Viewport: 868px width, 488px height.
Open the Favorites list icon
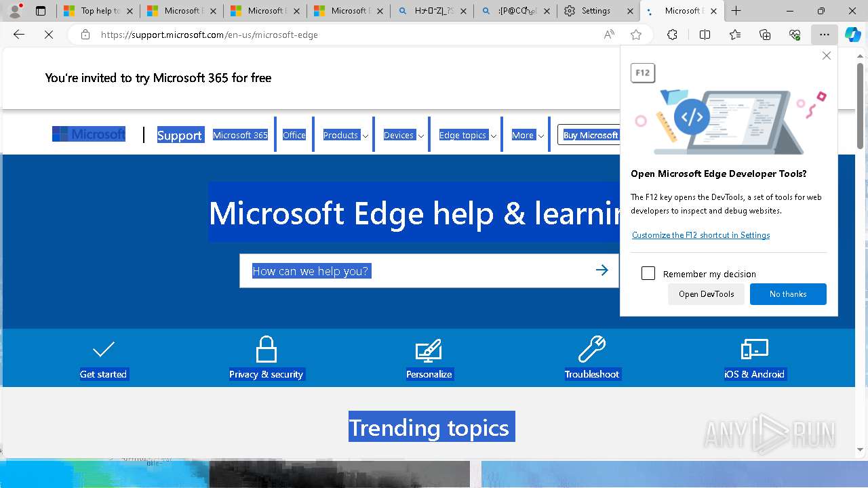click(x=735, y=35)
